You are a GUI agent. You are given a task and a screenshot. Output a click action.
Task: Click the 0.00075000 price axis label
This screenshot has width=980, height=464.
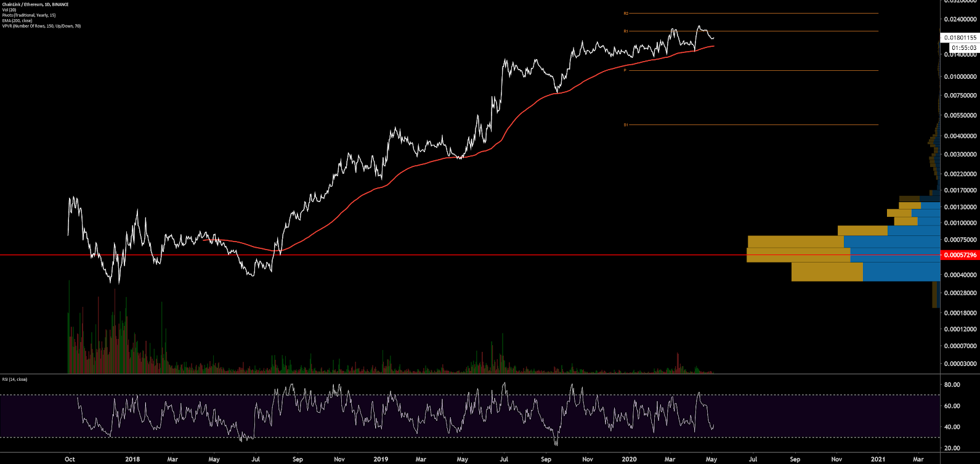[960, 240]
